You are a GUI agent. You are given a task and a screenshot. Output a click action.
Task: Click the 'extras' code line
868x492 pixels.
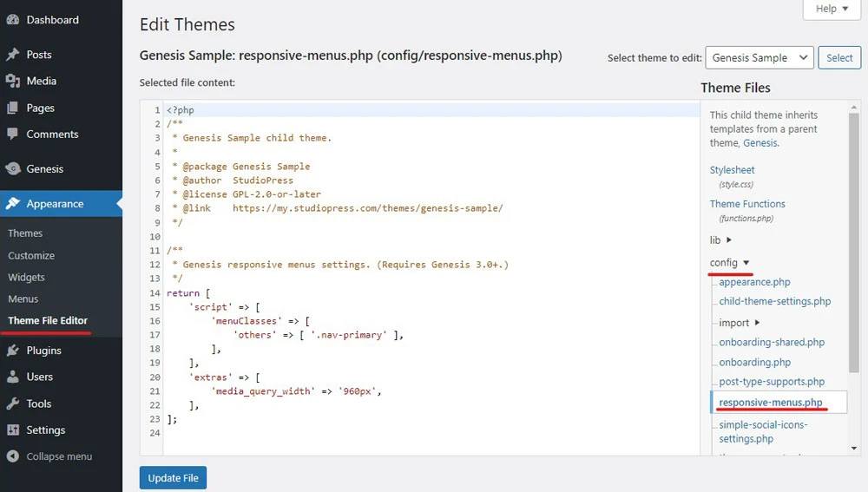pyautogui.click(x=224, y=377)
